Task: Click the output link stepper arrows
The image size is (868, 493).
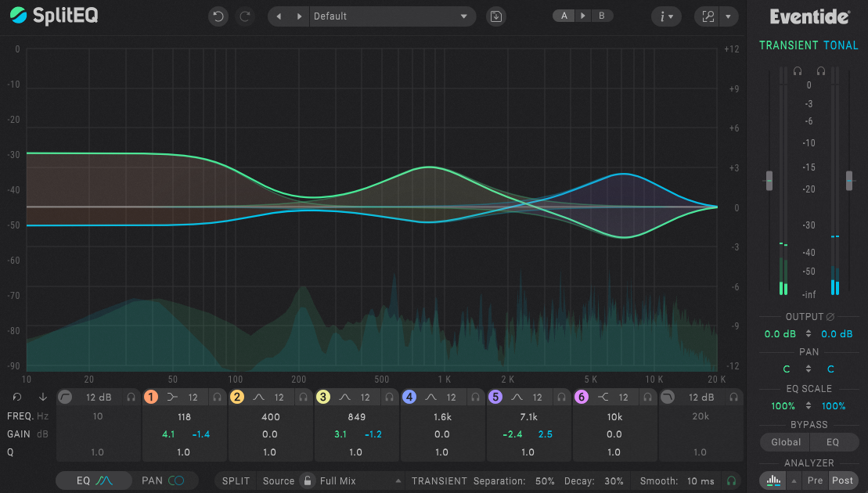Action: 809,333
